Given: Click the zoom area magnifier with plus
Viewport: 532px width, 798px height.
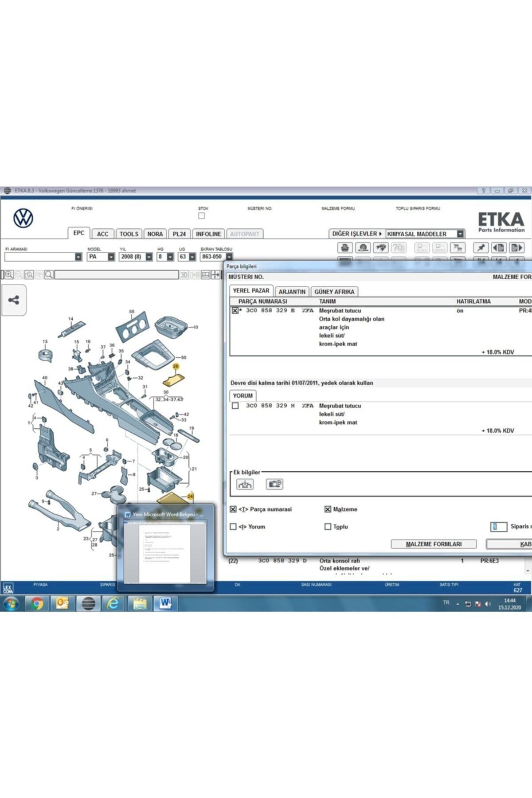Looking at the screenshot, I should pyautogui.click(x=29, y=275).
